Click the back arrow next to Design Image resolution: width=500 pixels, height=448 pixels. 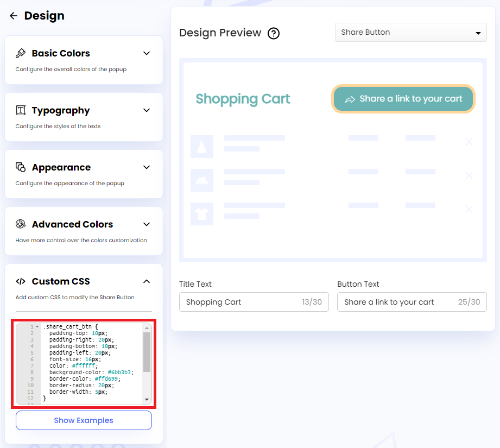(13, 16)
